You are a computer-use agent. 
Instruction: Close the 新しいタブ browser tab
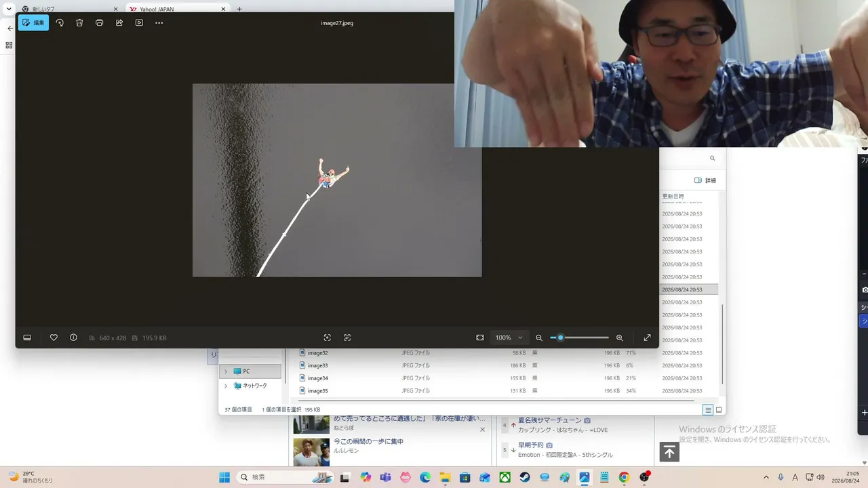click(x=115, y=9)
